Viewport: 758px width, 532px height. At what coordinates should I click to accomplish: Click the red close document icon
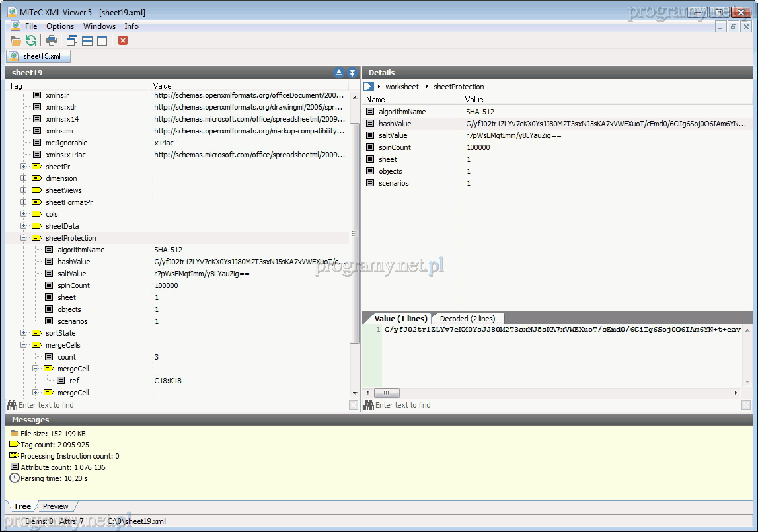(x=123, y=41)
